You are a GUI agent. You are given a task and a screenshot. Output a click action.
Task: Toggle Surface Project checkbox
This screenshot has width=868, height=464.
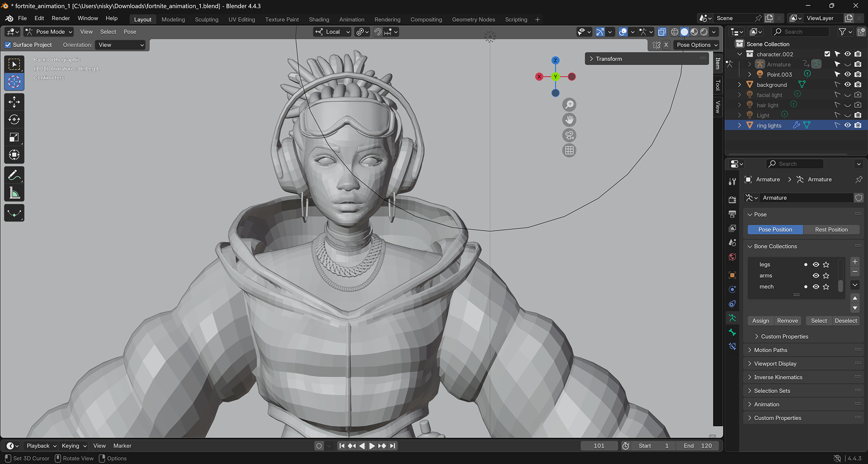coord(8,45)
